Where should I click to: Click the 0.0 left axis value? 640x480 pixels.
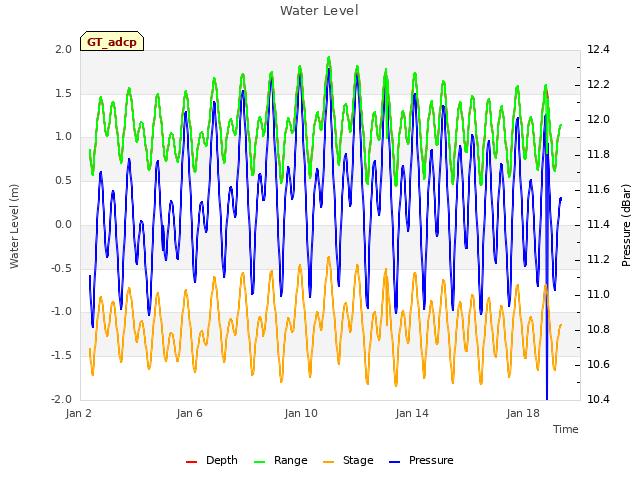click(63, 224)
